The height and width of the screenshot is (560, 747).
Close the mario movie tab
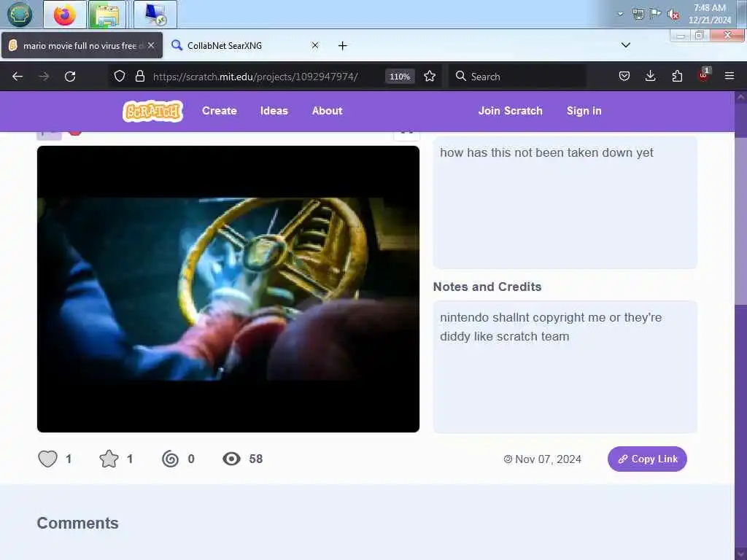(151, 45)
